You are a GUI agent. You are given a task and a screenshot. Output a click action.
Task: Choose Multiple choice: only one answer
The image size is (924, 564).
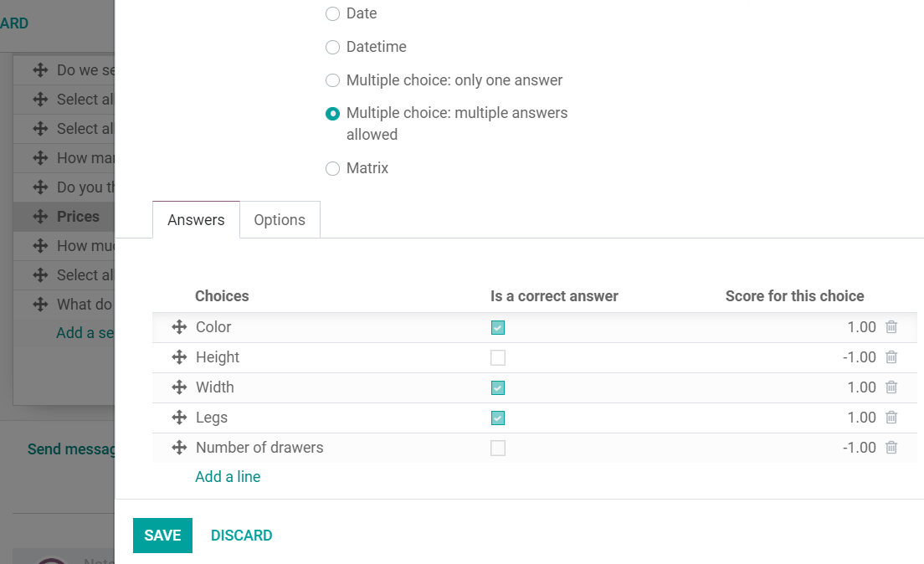click(332, 81)
